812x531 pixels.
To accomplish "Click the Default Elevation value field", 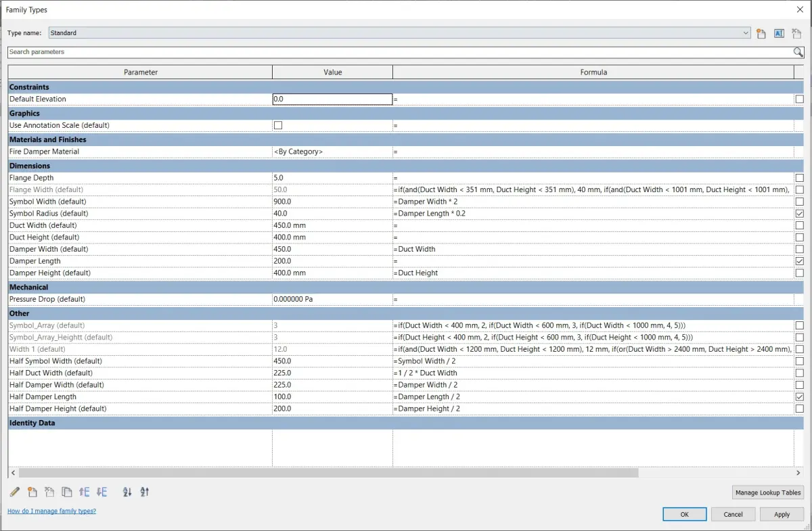I will tap(332, 99).
